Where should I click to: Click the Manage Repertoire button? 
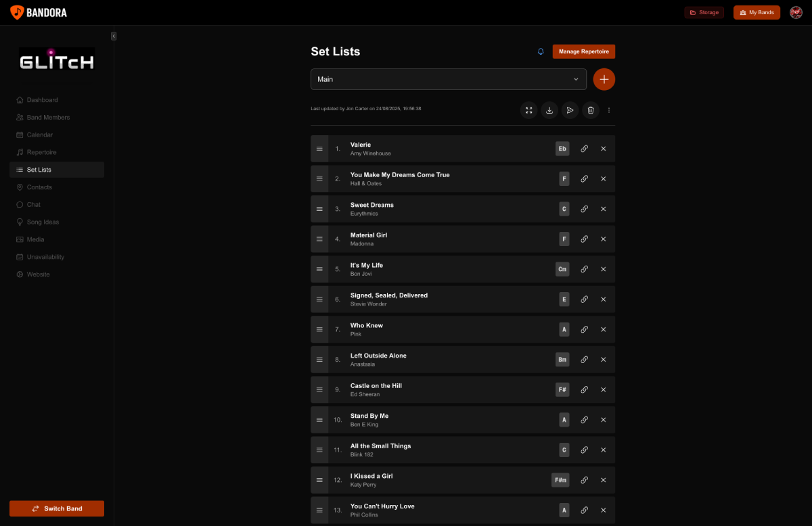tap(583, 51)
